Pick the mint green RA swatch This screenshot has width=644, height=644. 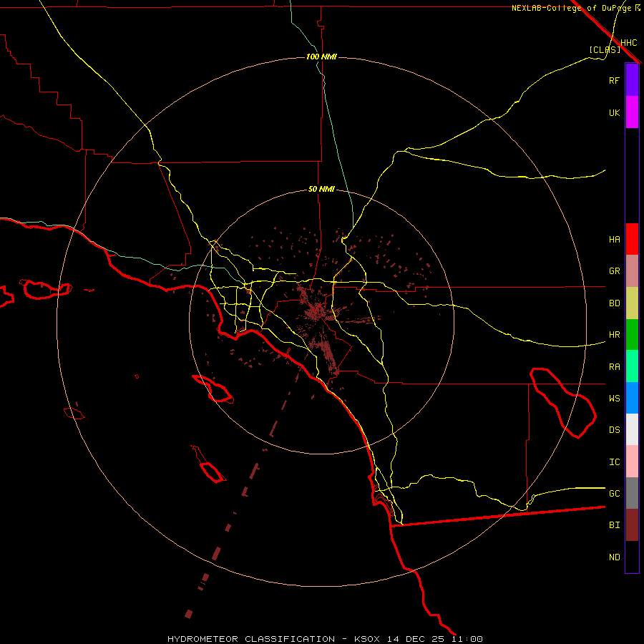[632, 366]
